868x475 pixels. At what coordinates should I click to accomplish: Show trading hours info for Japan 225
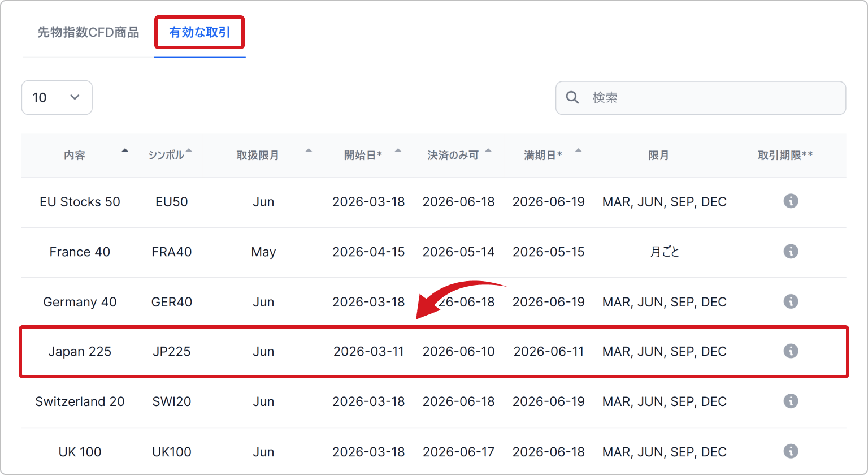(791, 351)
